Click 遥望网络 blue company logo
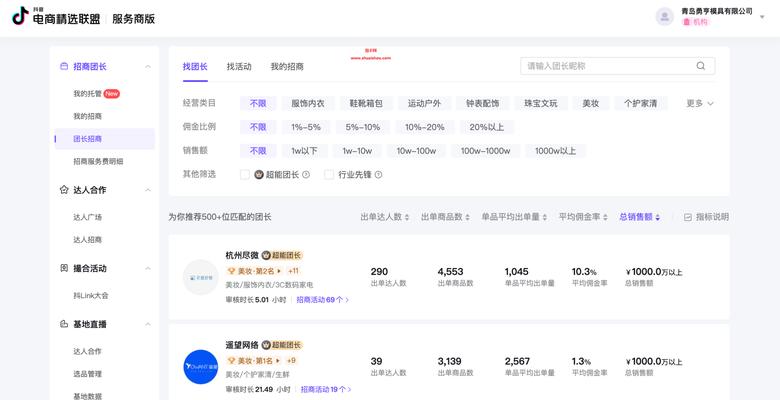780x400 pixels. point(200,367)
